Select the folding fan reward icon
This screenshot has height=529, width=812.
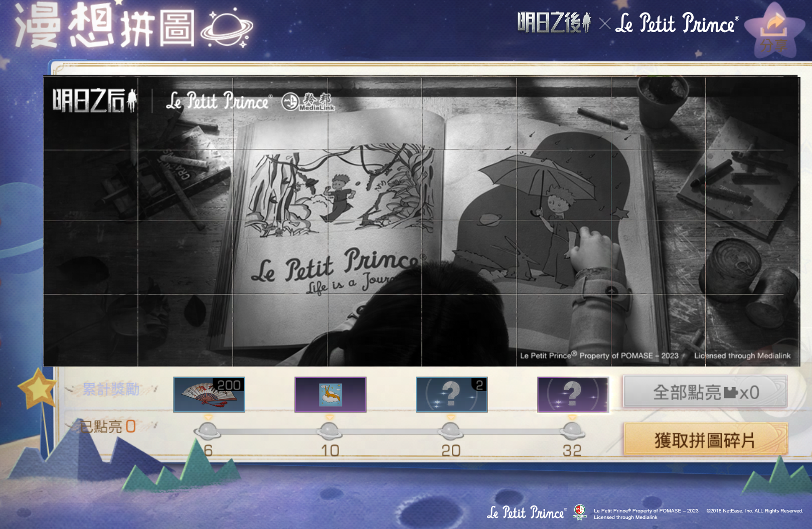click(x=209, y=394)
